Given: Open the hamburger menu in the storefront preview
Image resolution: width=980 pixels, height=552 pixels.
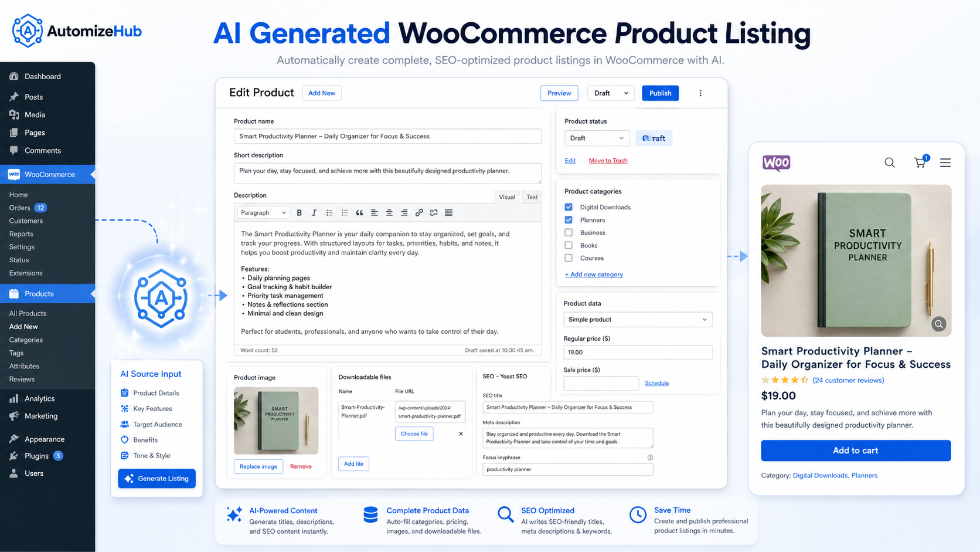Looking at the screenshot, I should (x=945, y=162).
